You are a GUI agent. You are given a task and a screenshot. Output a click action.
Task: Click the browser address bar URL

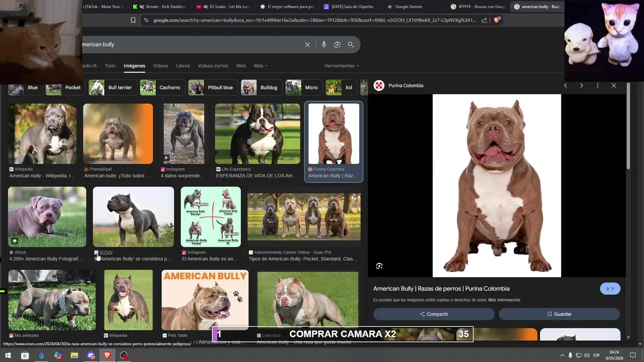[x=314, y=20]
